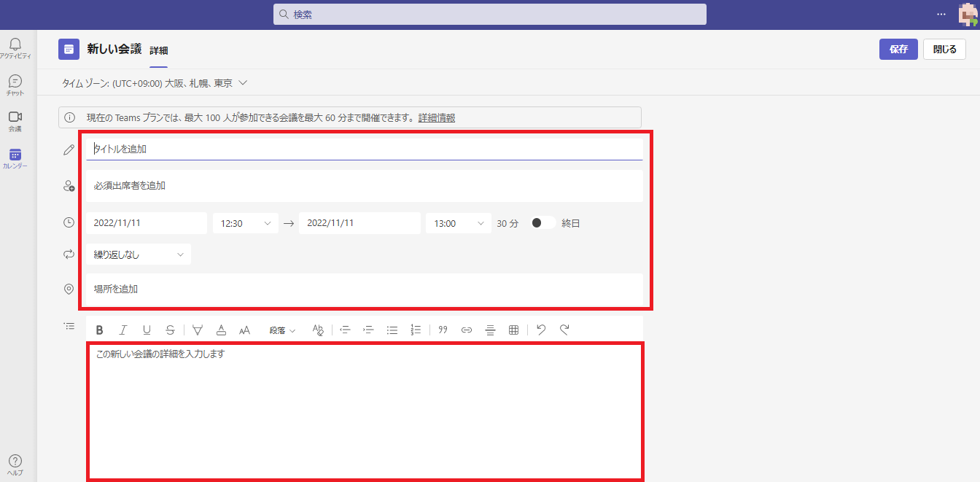Apply italic formatting from toolbar

tap(123, 330)
